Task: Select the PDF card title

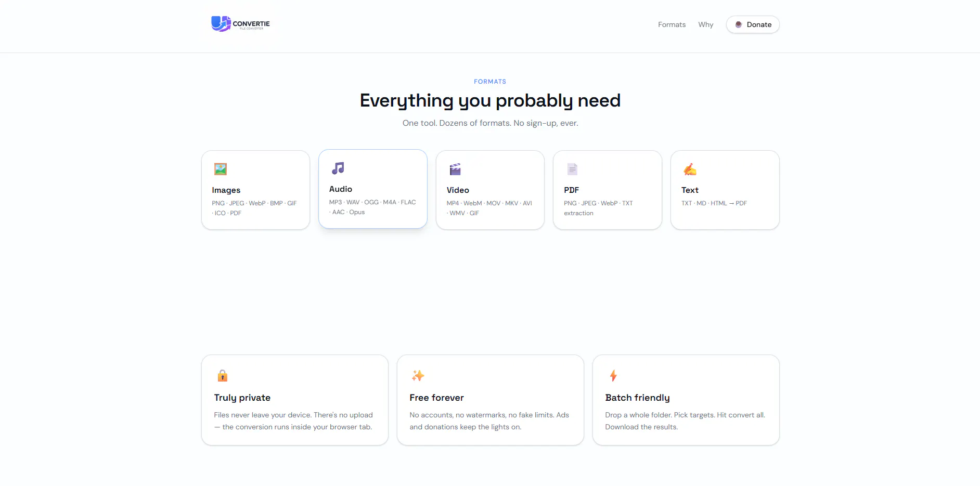Action: click(x=571, y=190)
